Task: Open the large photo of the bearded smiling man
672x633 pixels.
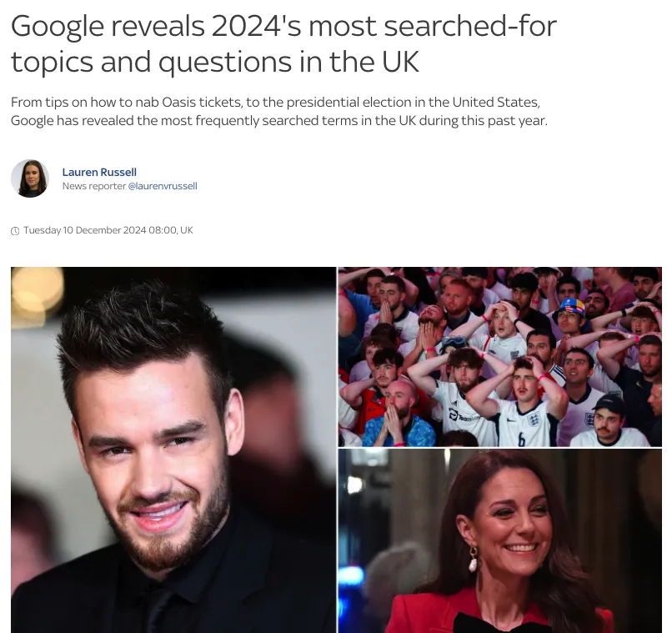Action: [173, 450]
